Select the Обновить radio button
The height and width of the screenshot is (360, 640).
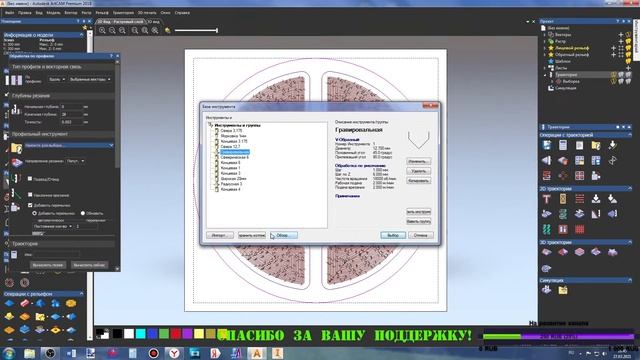coord(83,213)
